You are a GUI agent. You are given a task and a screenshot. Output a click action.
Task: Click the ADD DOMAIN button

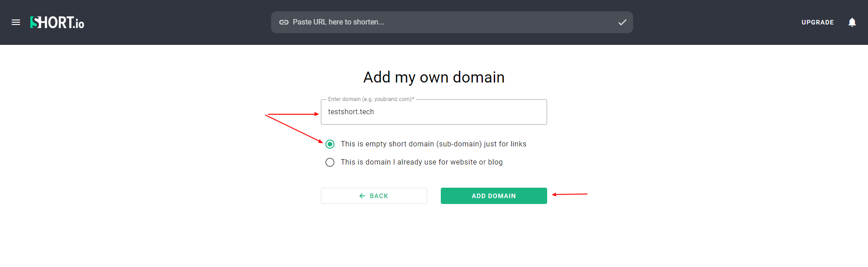click(x=494, y=196)
